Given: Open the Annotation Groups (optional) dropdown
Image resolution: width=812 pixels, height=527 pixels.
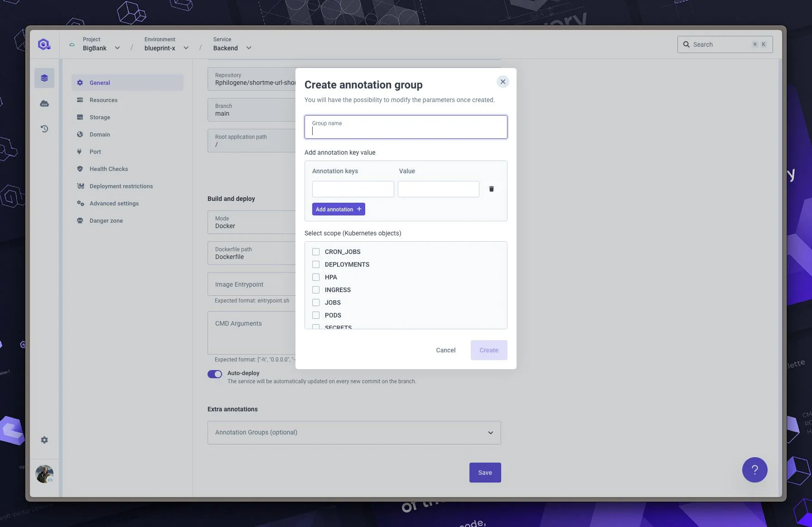Looking at the screenshot, I should click(x=354, y=433).
